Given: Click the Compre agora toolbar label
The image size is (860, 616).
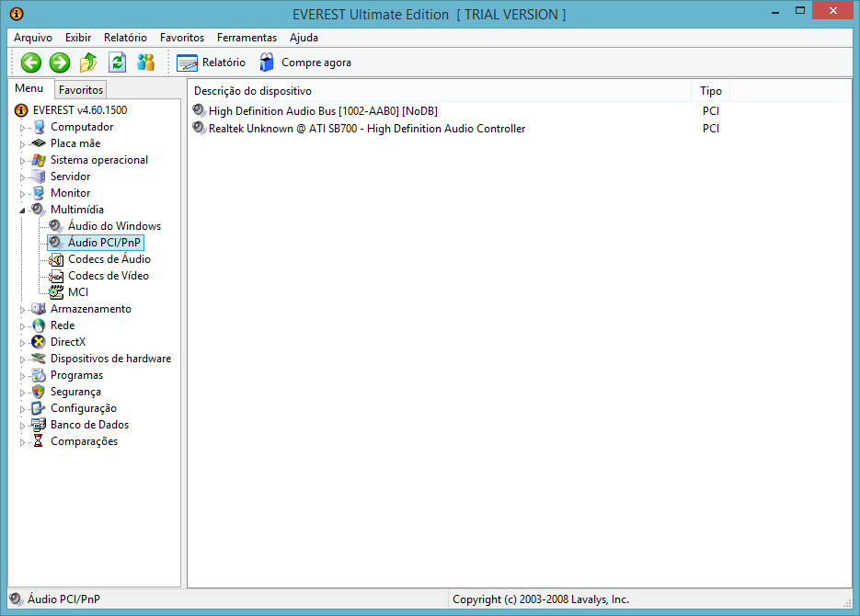Looking at the screenshot, I should [x=315, y=63].
